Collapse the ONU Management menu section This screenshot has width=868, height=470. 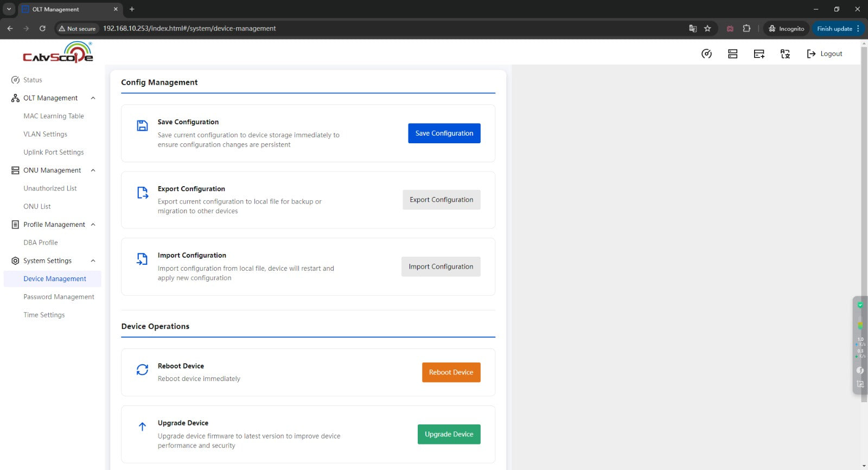93,170
